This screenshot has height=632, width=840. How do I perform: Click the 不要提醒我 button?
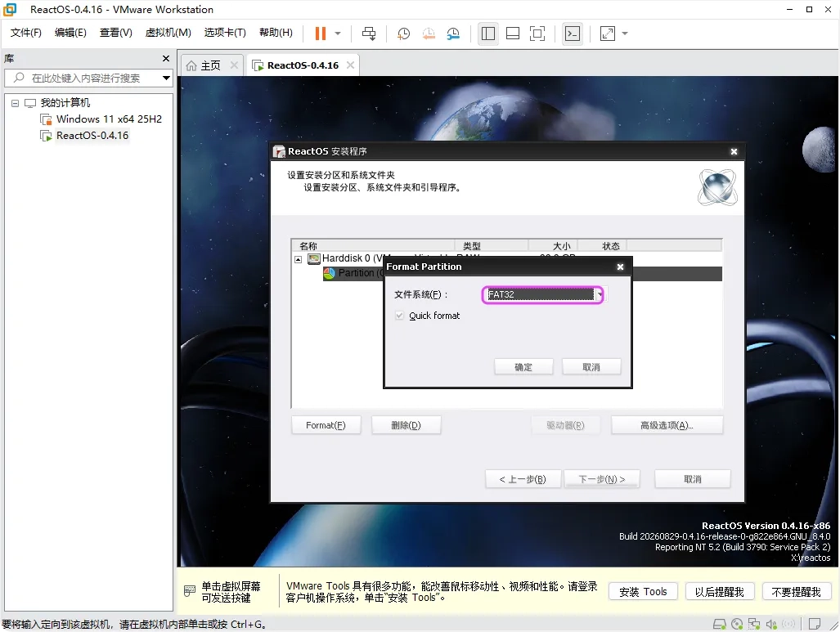tap(796, 592)
